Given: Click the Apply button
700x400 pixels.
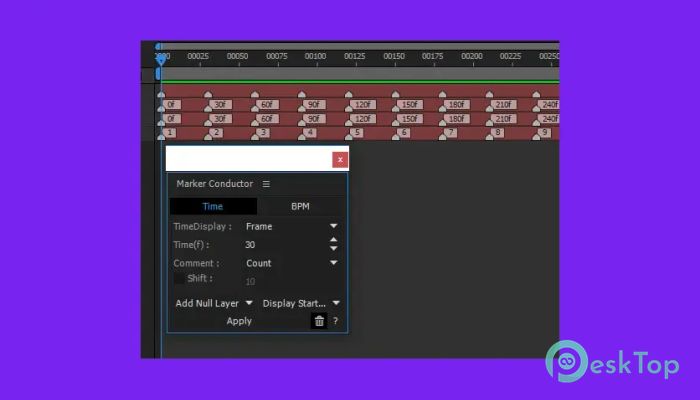Looking at the screenshot, I should click(239, 321).
